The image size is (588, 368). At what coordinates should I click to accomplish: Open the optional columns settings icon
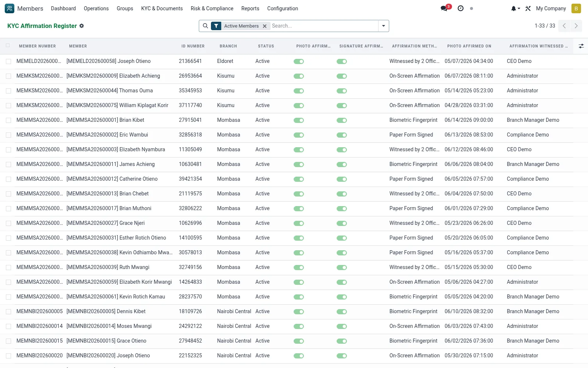coord(581,46)
